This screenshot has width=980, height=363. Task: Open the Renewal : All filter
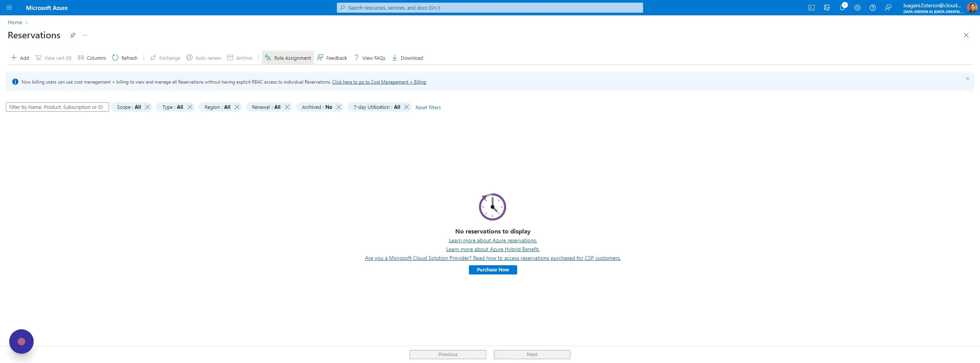click(x=266, y=107)
